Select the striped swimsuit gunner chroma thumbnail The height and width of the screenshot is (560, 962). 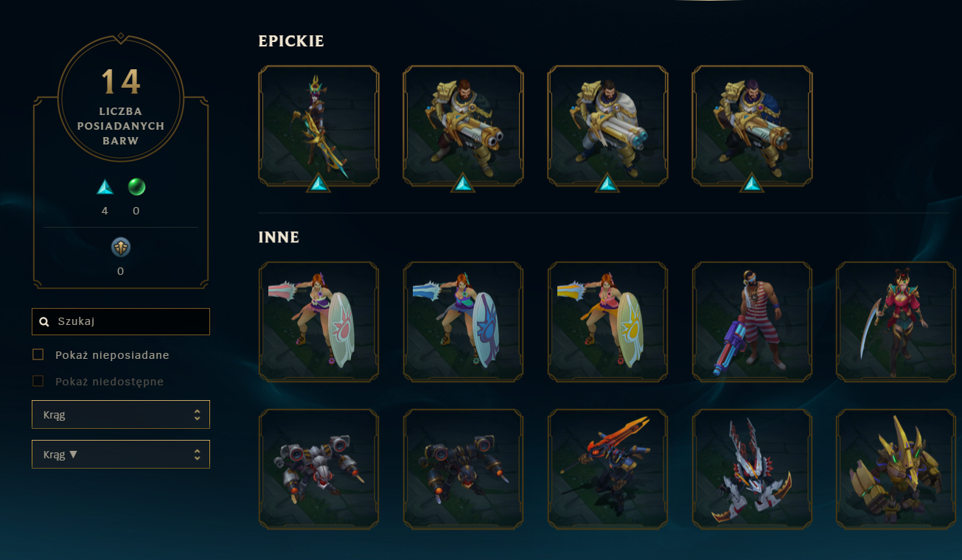[x=752, y=322]
